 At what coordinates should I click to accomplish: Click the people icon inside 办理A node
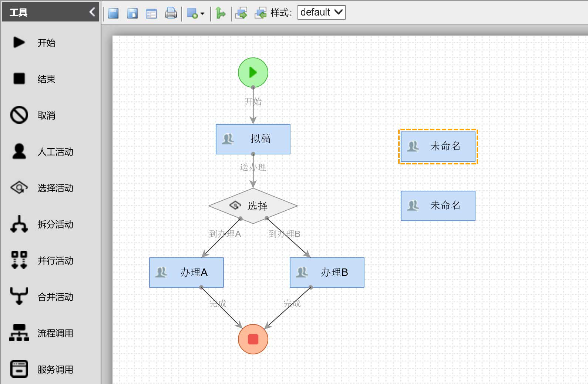[161, 273]
